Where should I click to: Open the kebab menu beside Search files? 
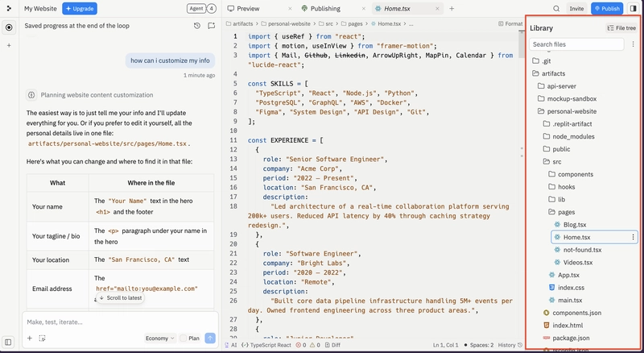click(x=633, y=44)
